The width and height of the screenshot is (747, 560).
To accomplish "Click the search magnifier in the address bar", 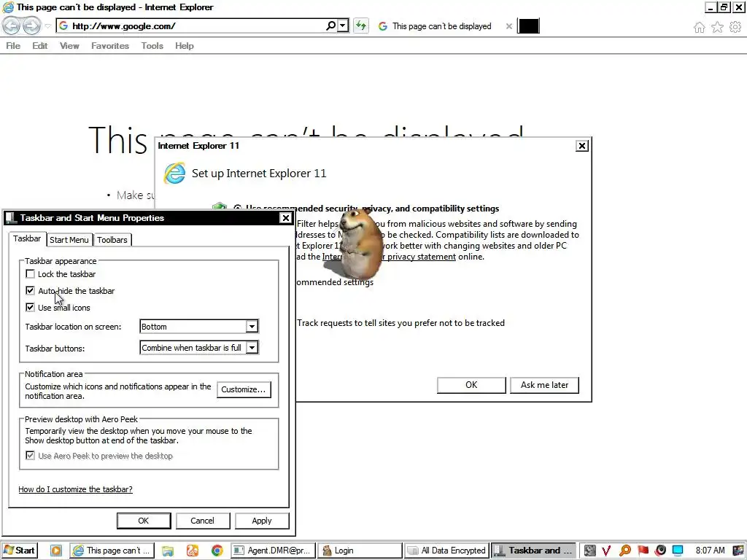I will pos(330,26).
